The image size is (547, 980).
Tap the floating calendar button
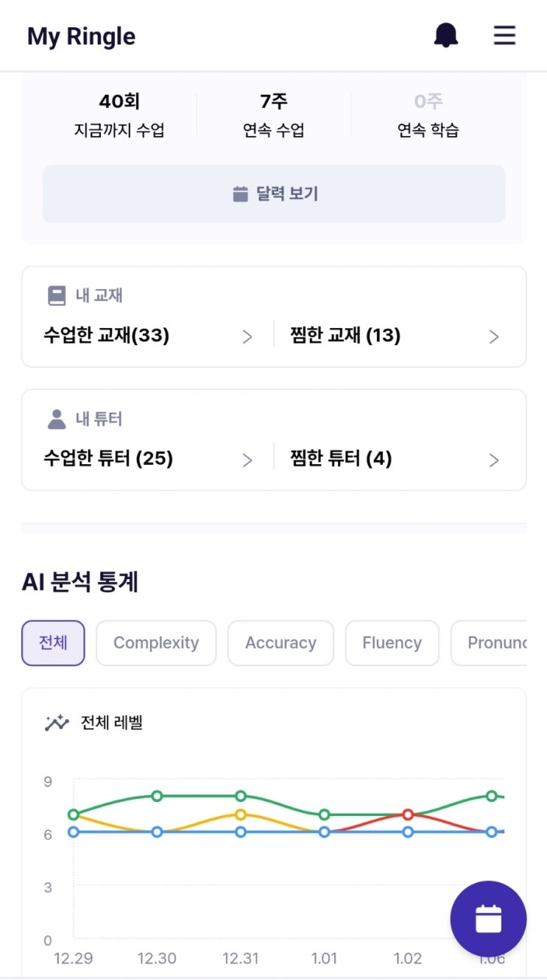tap(488, 919)
